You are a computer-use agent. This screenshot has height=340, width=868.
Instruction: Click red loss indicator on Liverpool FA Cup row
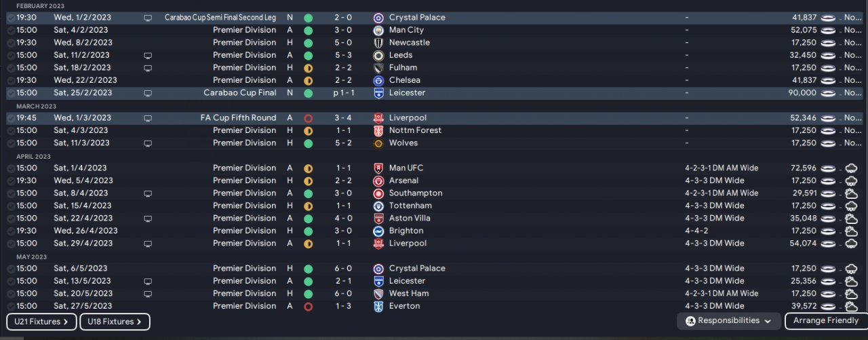tap(308, 118)
